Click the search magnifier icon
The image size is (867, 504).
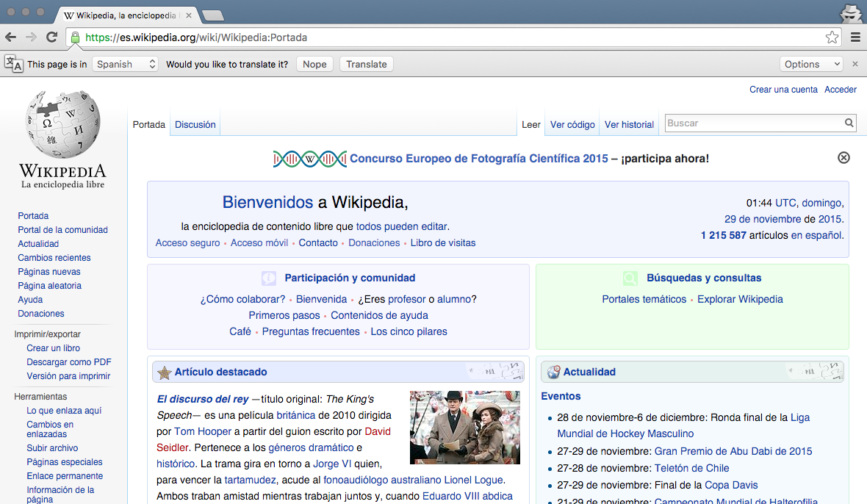(849, 123)
